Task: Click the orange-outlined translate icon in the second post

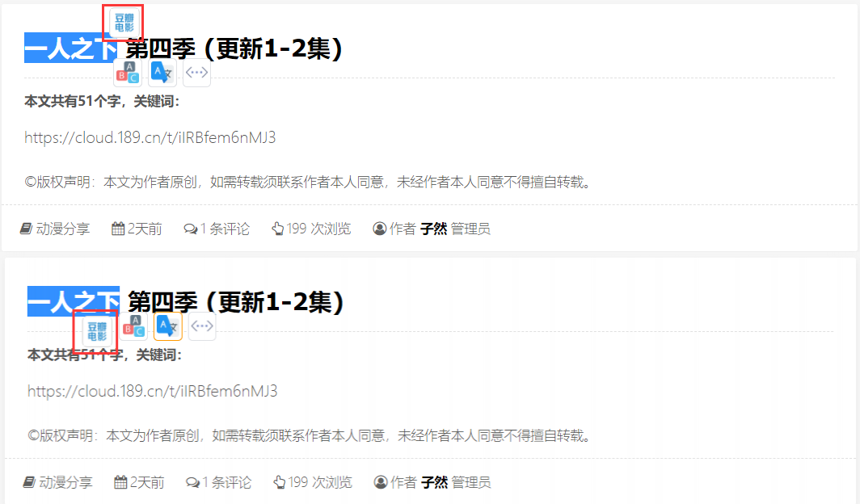Action: pos(168,326)
